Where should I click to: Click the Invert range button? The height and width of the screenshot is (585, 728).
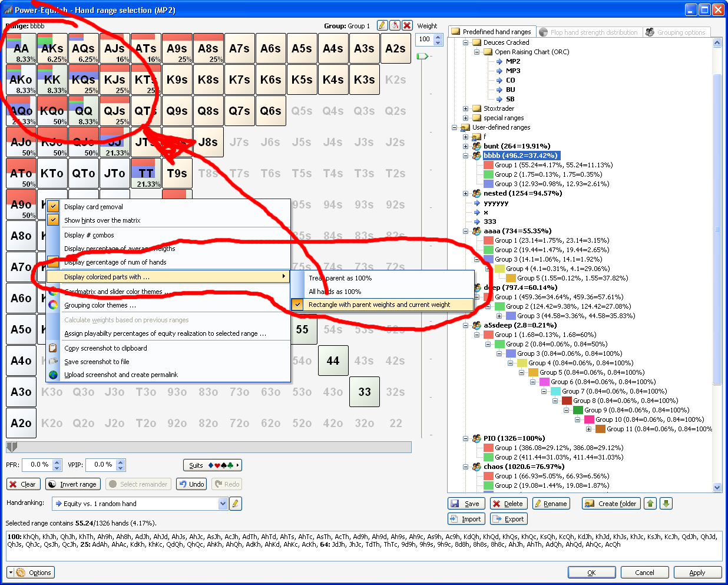point(73,484)
